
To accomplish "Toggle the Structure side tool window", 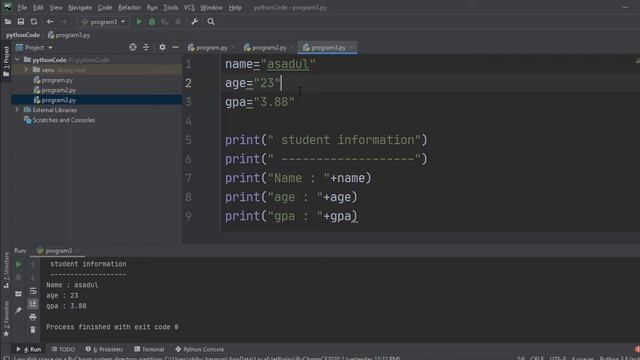I will click(x=6, y=270).
